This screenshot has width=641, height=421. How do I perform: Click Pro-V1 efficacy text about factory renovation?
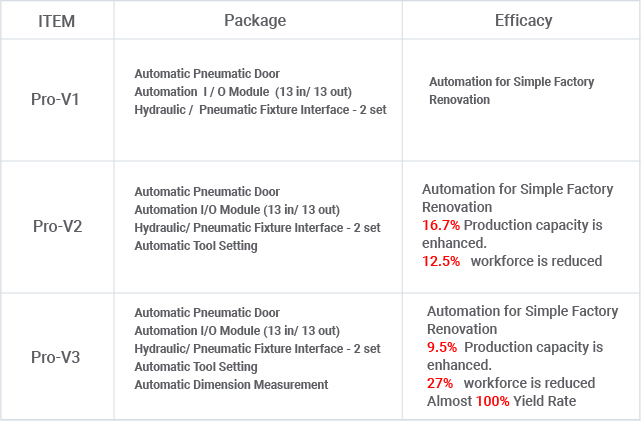tap(511, 91)
